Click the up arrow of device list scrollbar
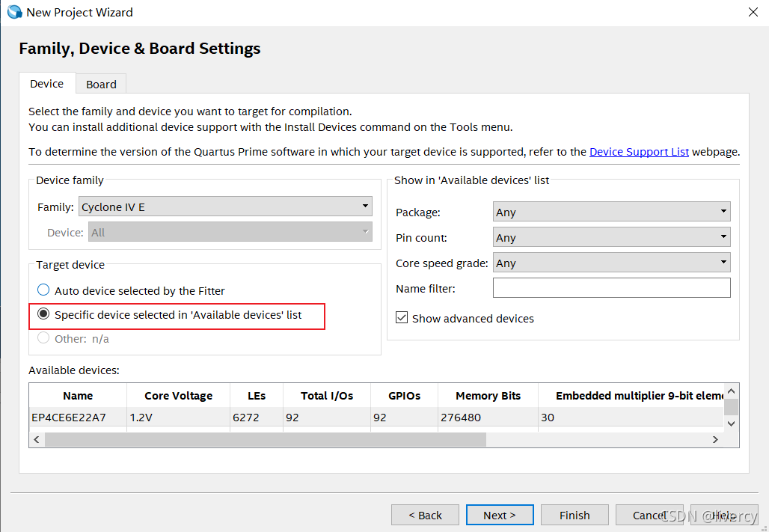769x532 pixels. click(732, 391)
